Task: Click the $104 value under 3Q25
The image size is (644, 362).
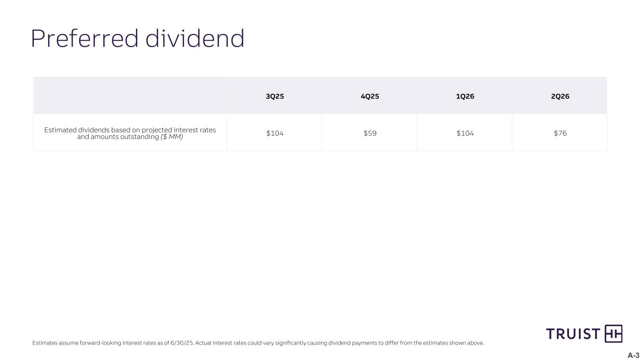Action: 275,133
